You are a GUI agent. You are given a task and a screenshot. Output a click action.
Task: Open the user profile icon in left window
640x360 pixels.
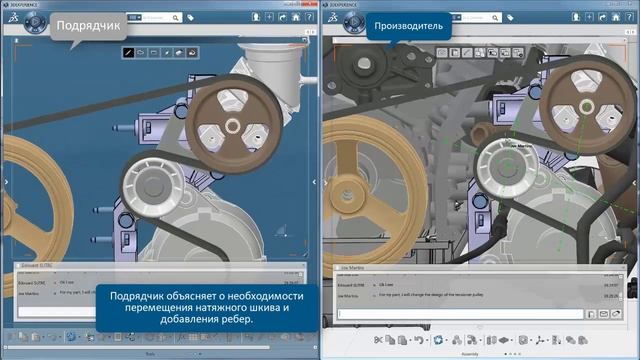coord(256,17)
